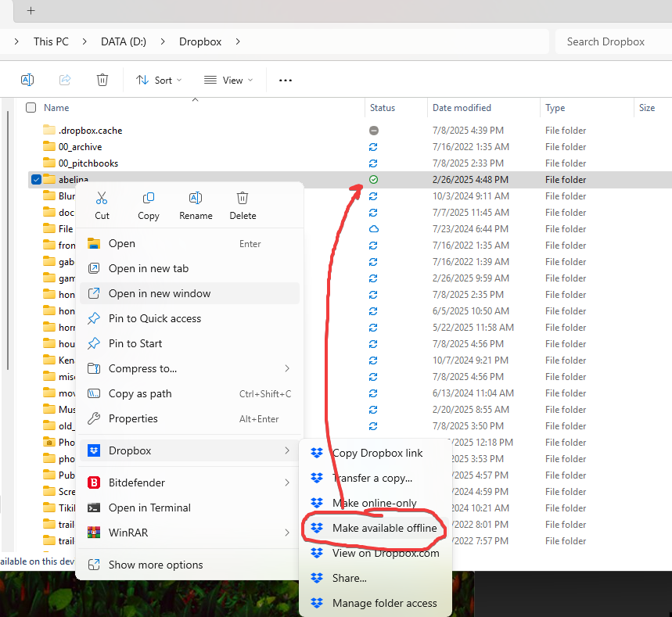Viewport: 672px width, 617px height.
Task: Open the Sort dropdown
Action: [x=159, y=80]
